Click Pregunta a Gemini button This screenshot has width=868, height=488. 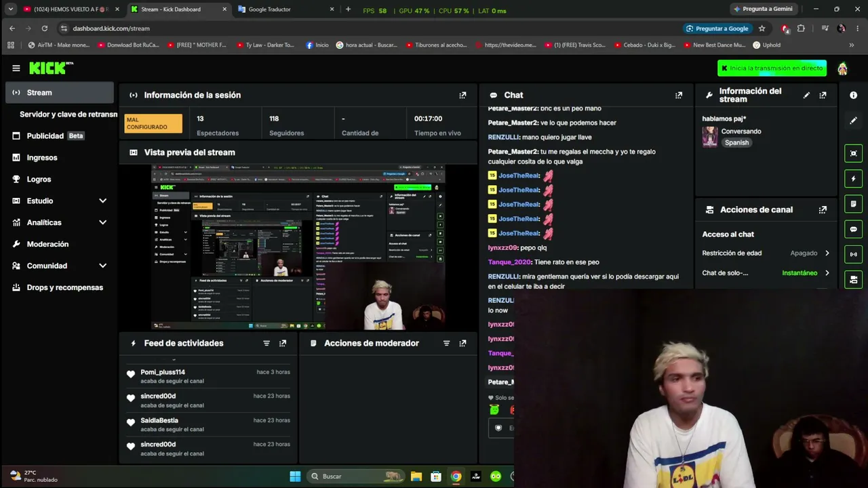pos(763,9)
